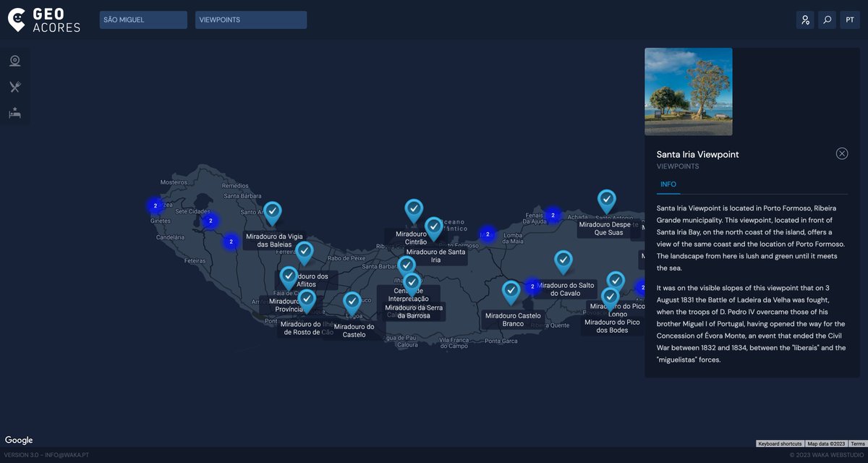Expand the cluster marker left of Lomba da Maia
This screenshot has width=868, height=463.
488,234
